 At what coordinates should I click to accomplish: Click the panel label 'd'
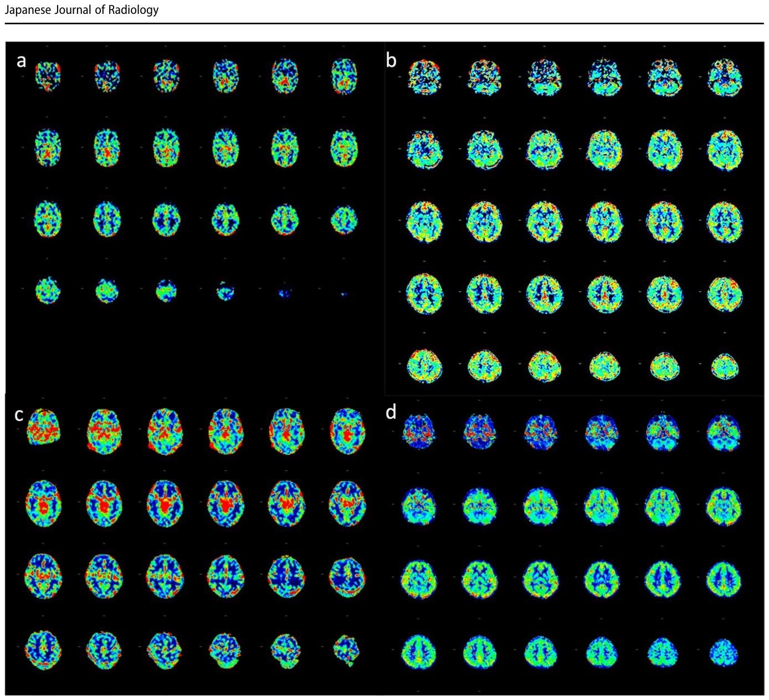pyautogui.click(x=391, y=412)
